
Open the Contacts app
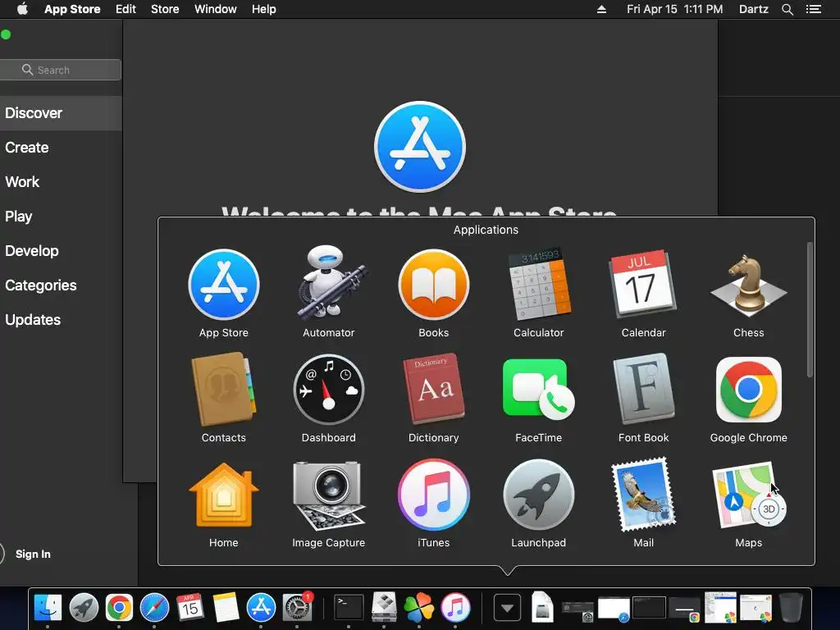[x=224, y=390]
